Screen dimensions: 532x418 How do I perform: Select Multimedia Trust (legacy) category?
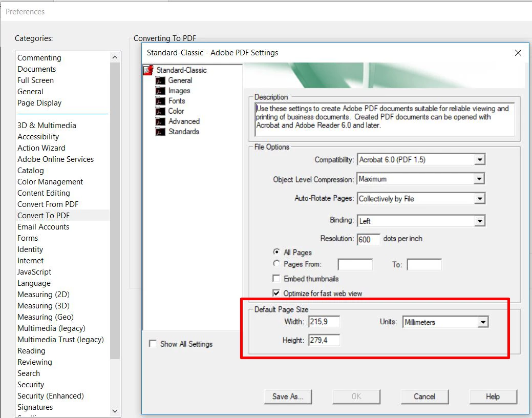(61, 340)
